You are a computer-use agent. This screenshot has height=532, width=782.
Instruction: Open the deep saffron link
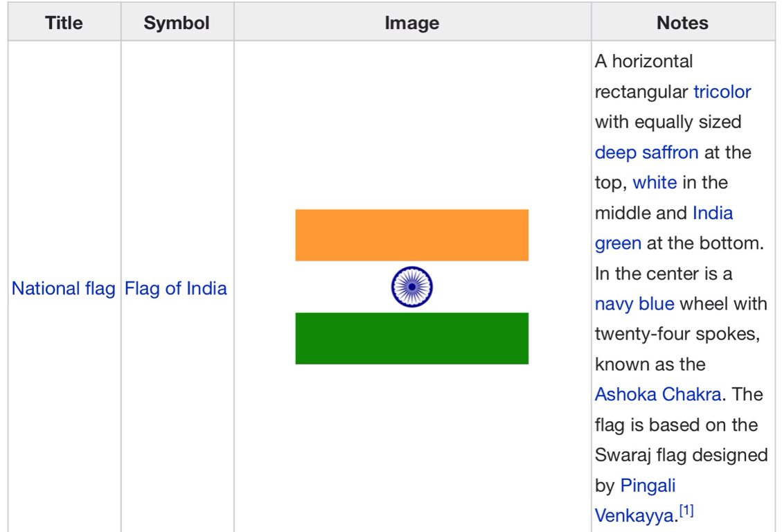click(646, 152)
